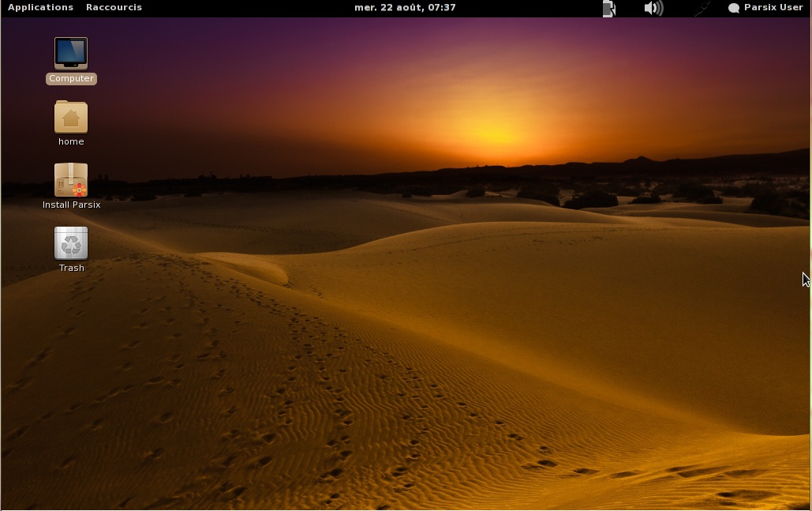812x511 pixels.
Task: Open the Applications menu
Action: pyautogui.click(x=40, y=7)
